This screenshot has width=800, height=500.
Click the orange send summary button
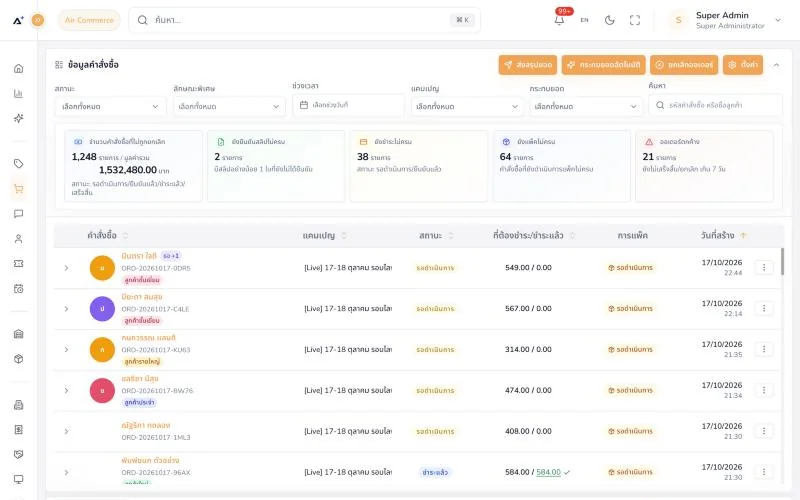528,65
